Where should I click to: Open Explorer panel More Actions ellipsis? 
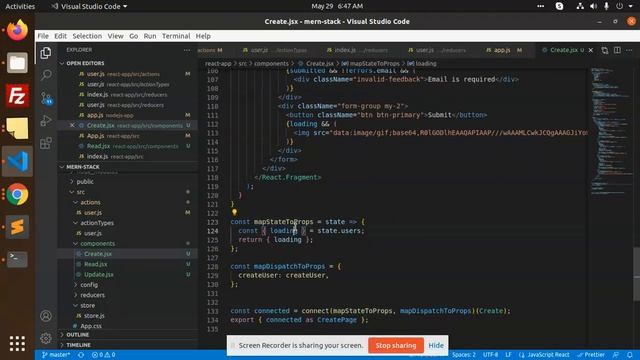coord(187,50)
